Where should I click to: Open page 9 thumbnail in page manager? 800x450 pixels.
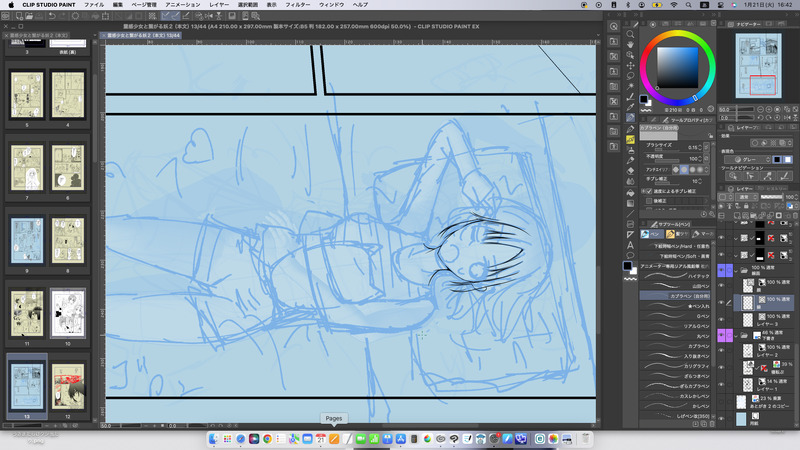coord(27,240)
